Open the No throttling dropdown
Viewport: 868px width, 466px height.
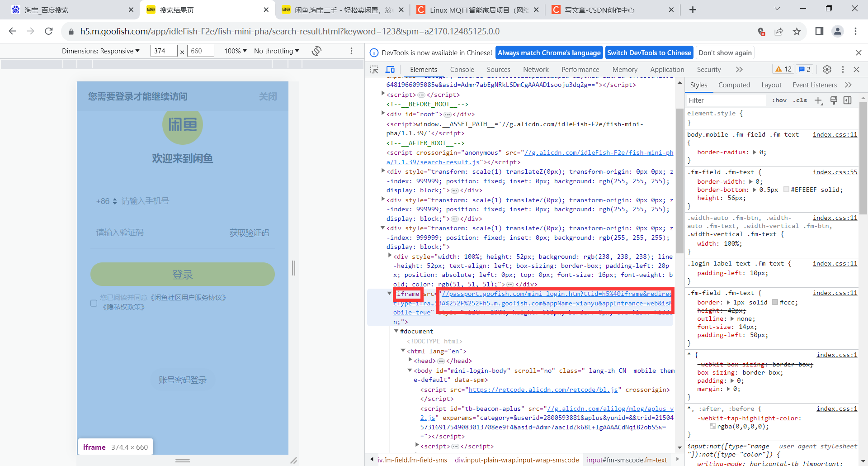(x=276, y=51)
